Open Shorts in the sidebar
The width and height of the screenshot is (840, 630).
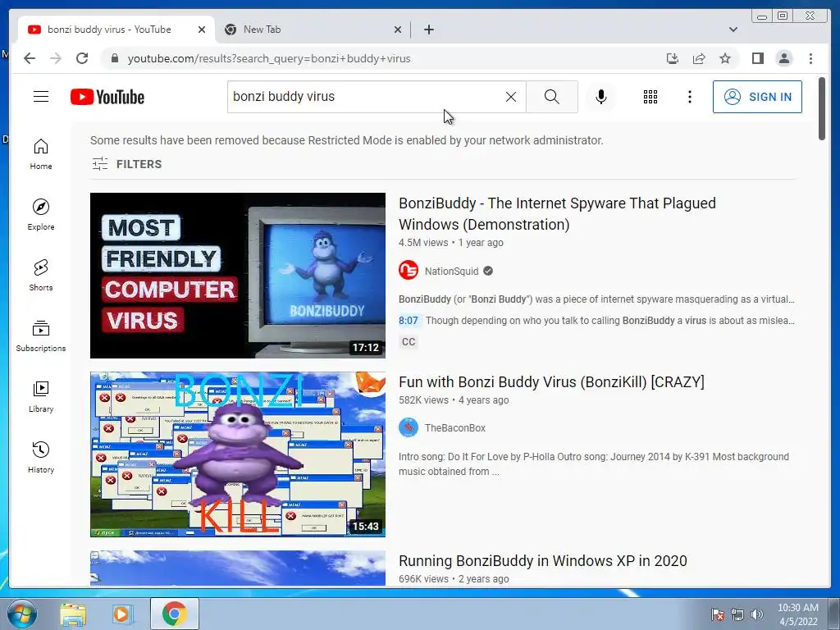pyautogui.click(x=41, y=276)
